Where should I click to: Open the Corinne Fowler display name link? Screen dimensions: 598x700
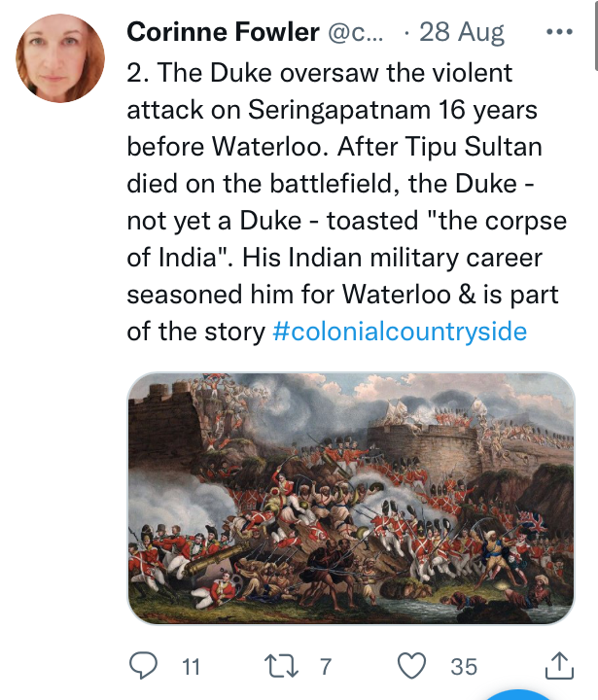point(223,32)
